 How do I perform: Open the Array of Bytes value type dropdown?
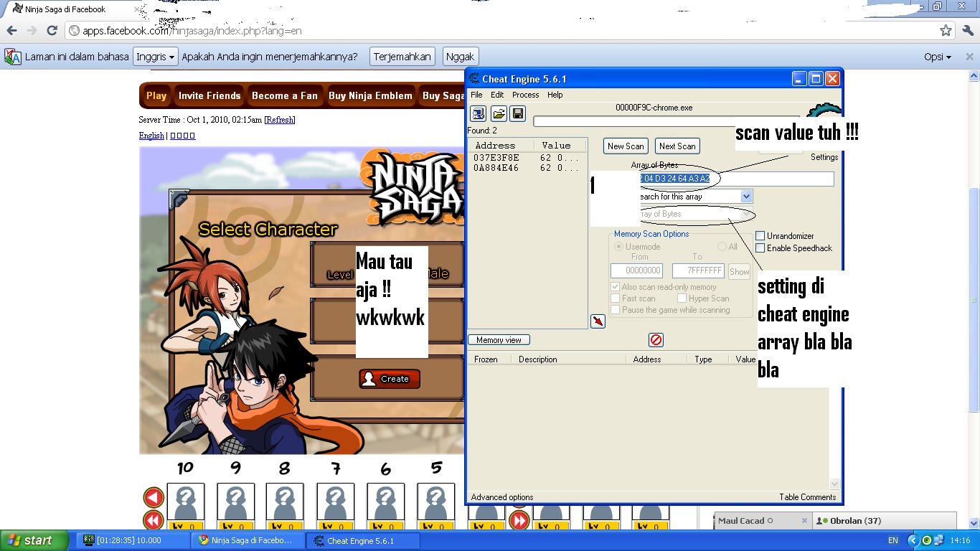pos(746,214)
